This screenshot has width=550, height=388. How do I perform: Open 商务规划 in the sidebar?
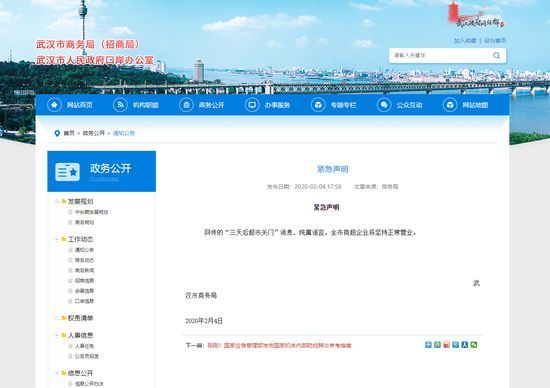pos(84,222)
